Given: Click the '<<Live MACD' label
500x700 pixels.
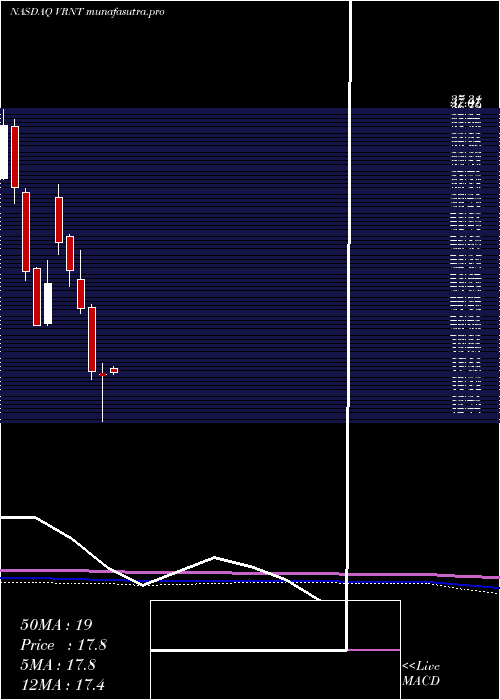Looking at the screenshot, I should coord(421,674).
